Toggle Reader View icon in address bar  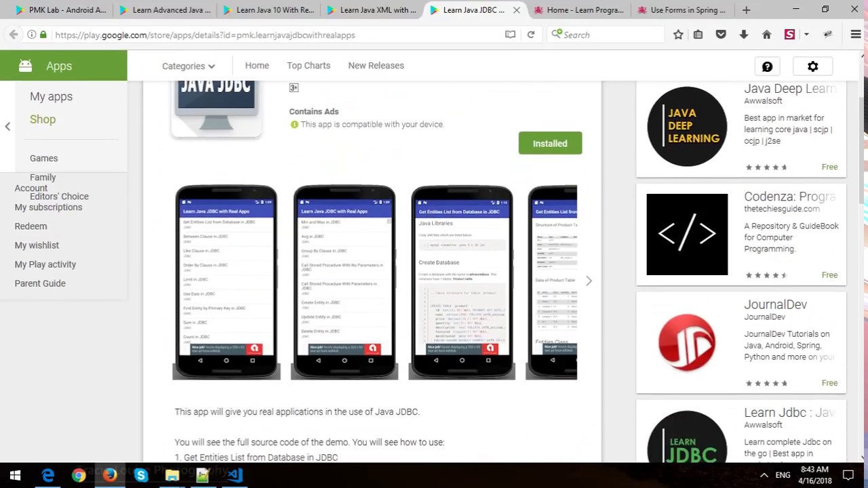510,35
